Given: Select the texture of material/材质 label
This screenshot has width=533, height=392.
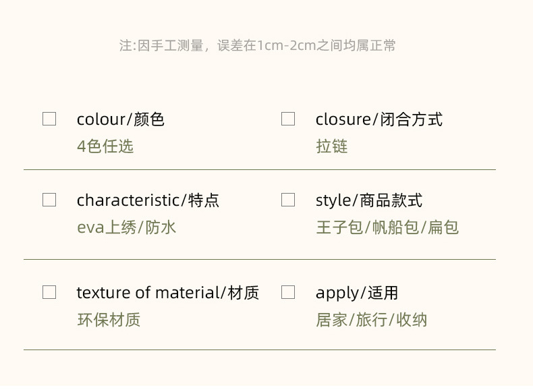Looking at the screenshot, I should (167, 293).
